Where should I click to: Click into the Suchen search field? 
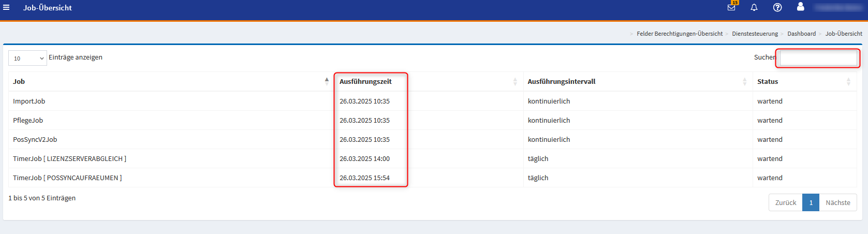pos(818,58)
